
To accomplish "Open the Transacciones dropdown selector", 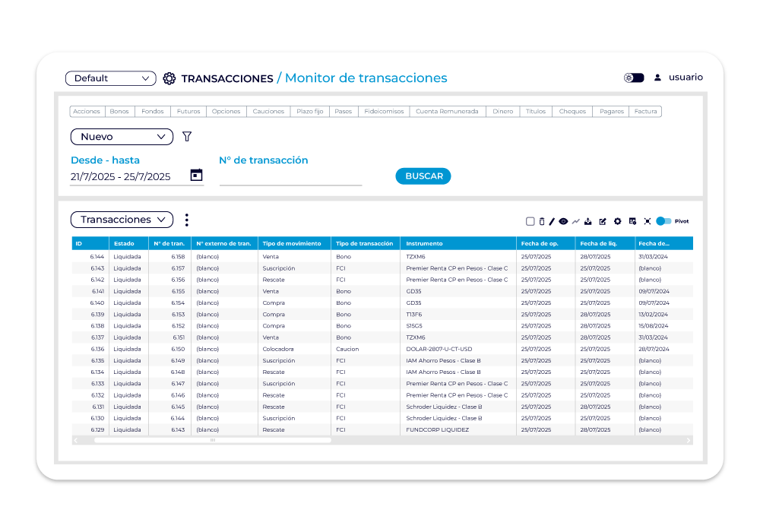I will coord(122,220).
